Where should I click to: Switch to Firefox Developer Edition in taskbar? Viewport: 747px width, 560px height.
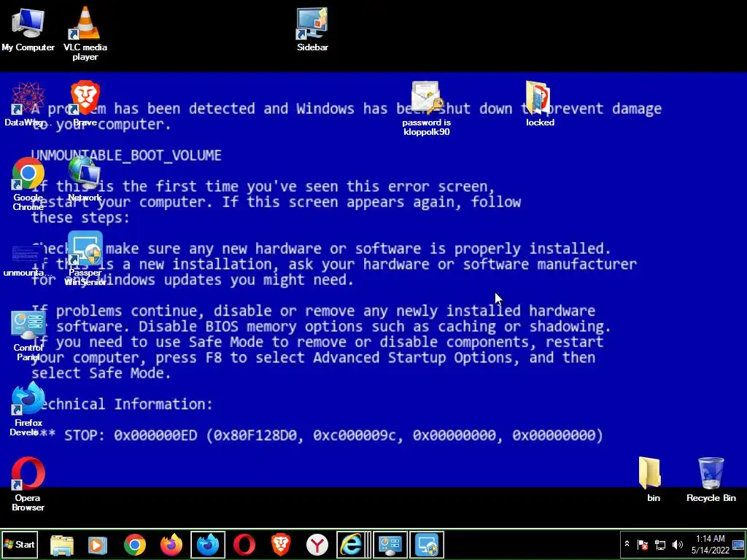[x=208, y=545]
